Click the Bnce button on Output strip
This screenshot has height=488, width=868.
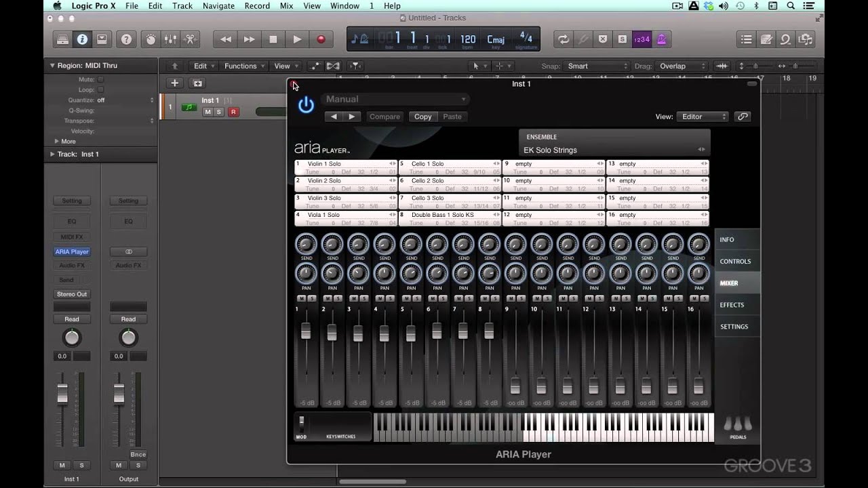(x=138, y=454)
